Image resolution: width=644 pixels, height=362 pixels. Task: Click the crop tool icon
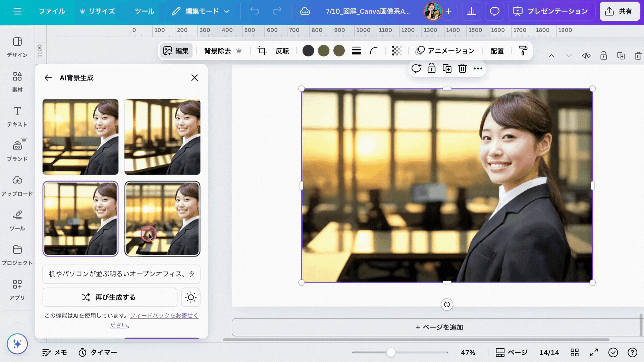tap(262, 51)
